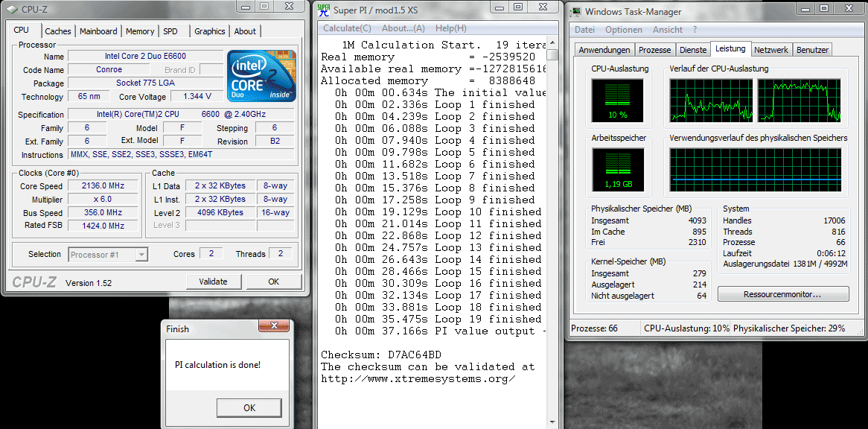Viewport: 868px width, 429px height.
Task: Switch to the Prozesse tab
Action: 655,50
